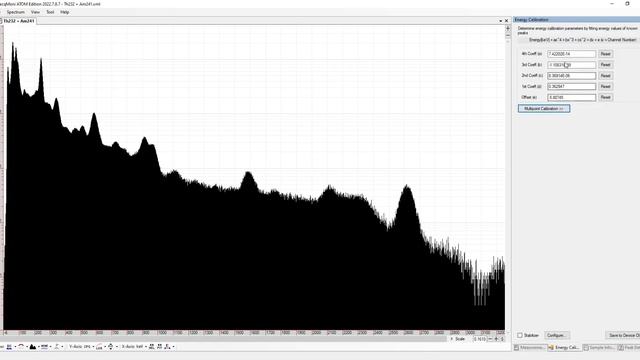
Task: Edit the Scale value field
Action: [480, 339]
